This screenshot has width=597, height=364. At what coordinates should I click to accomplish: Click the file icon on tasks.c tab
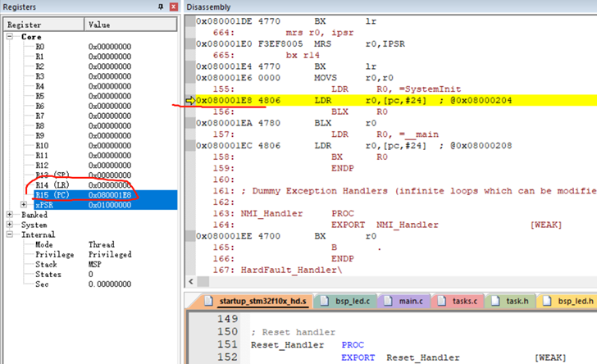pos(442,301)
